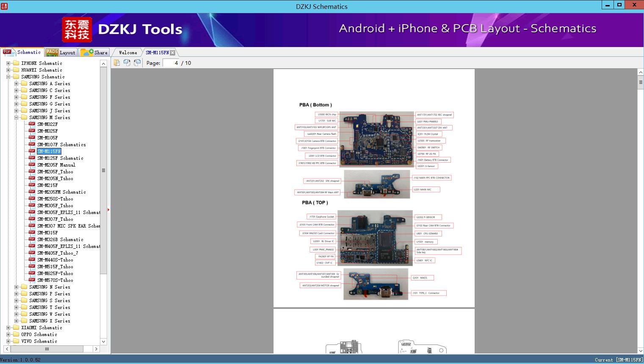Screen dimensions: 644x364
Task: Click the folder icon beside HUAWEI Schematic
Action: pyautogui.click(x=16, y=70)
